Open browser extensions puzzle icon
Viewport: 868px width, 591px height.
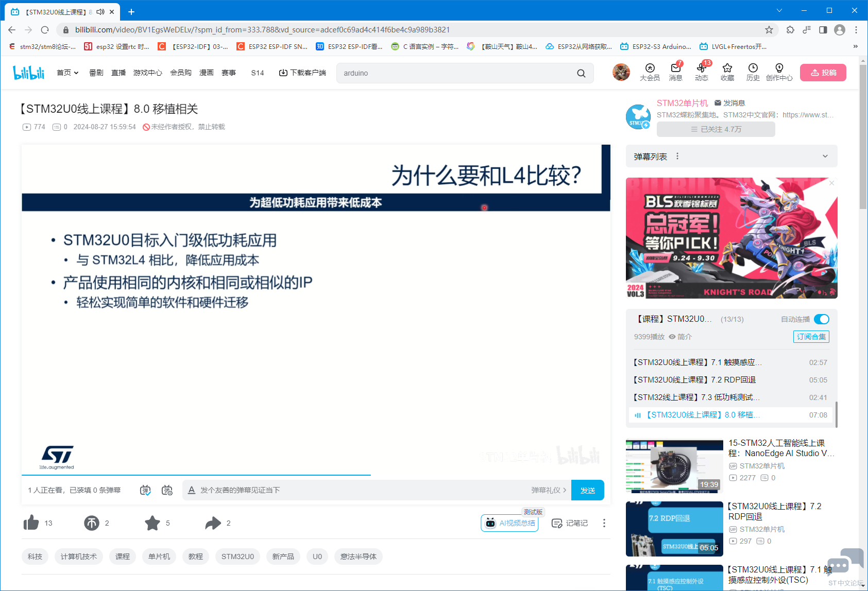[790, 30]
